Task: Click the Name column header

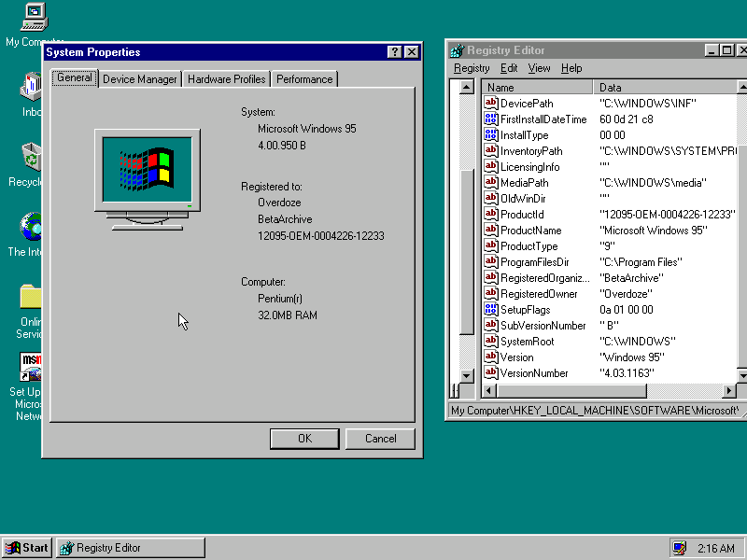Action: coord(537,88)
